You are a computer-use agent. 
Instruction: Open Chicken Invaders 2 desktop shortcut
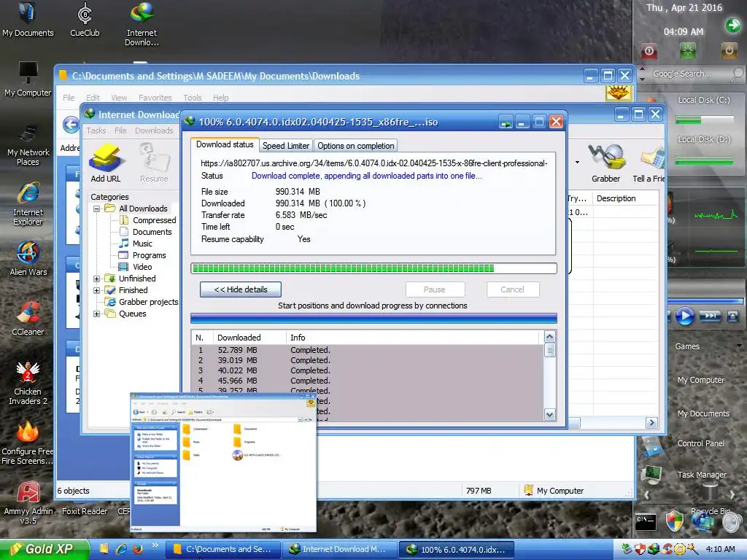pyautogui.click(x=28, y=384)
